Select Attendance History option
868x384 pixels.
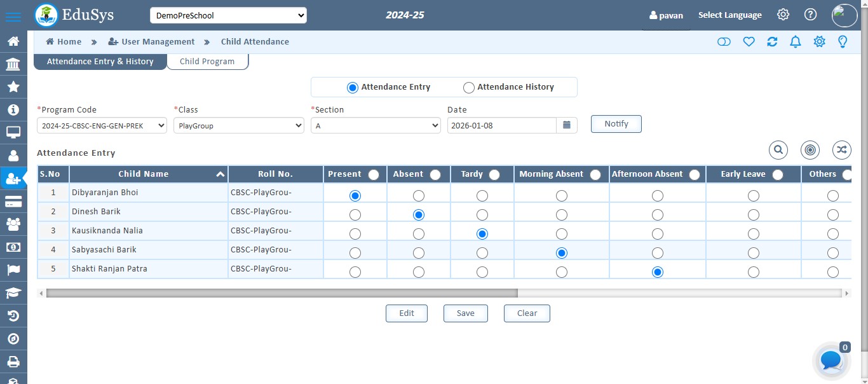(469, 87)
